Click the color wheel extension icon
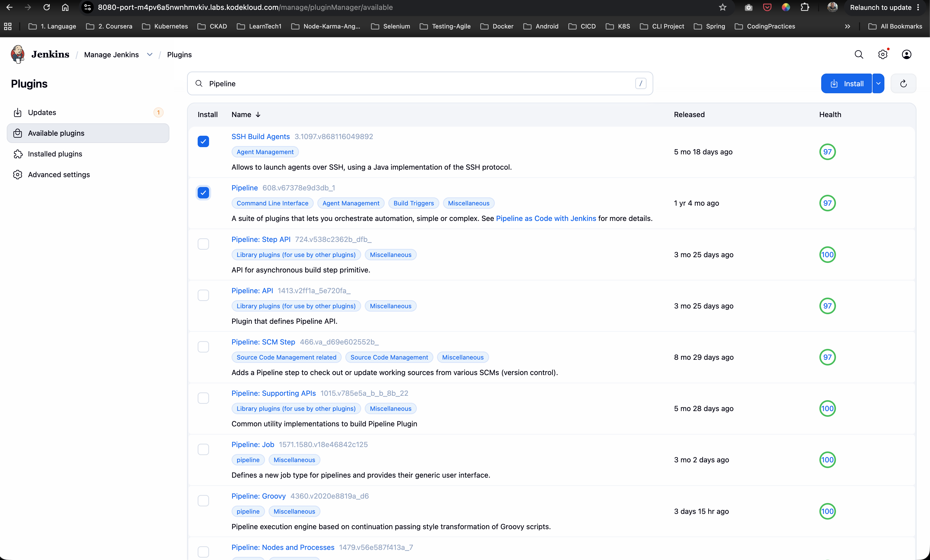This screenshot has height=560, width=930. click(785, 7)
